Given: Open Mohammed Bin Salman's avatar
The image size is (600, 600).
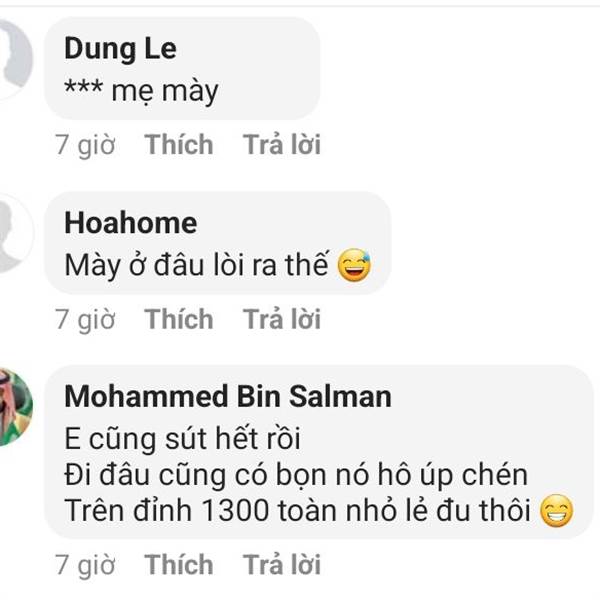Looking at the screenshot, I should pyautogui.click(x=15, y=407).
